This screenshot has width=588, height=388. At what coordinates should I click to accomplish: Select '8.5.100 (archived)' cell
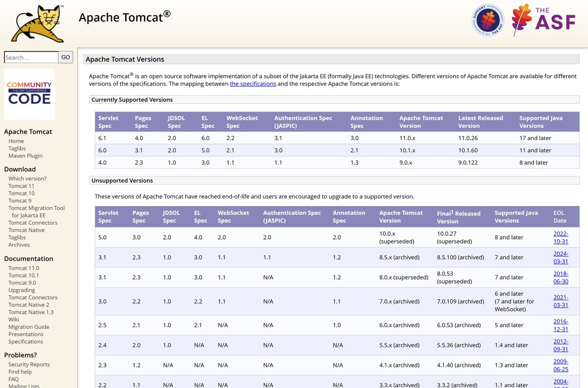click(x=462, y=257)
